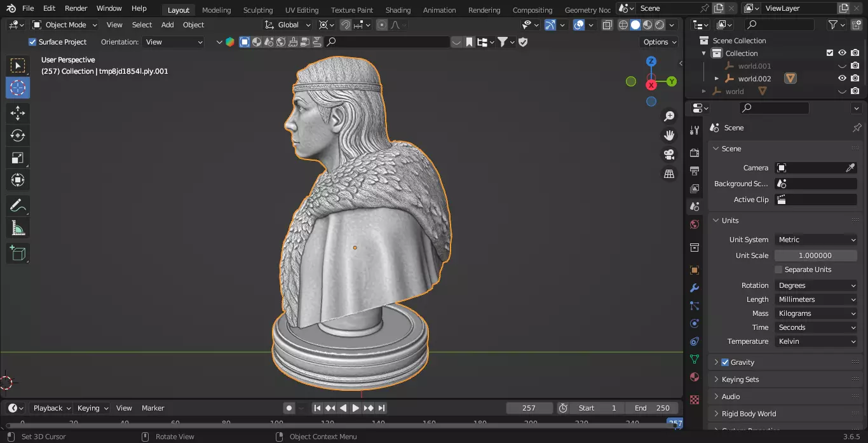Image resolution: width=868 pixels, height=443 pixels.
Task: Select the Scale tool
Action: click(x=18, y=158)
